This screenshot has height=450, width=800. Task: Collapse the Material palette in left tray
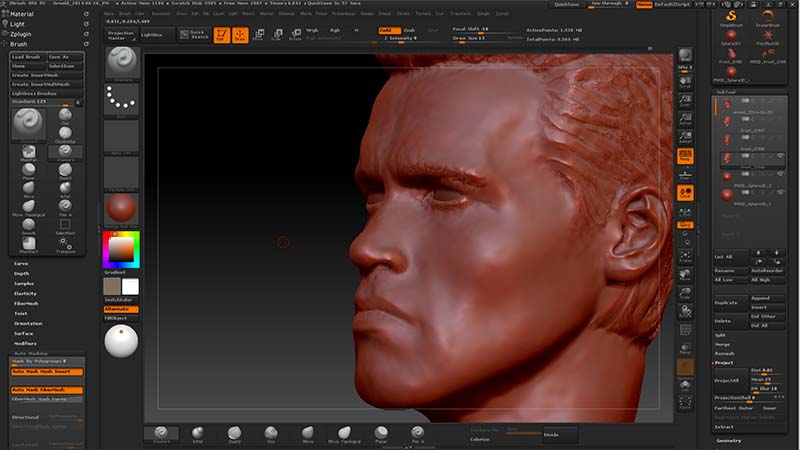(22, 14)
